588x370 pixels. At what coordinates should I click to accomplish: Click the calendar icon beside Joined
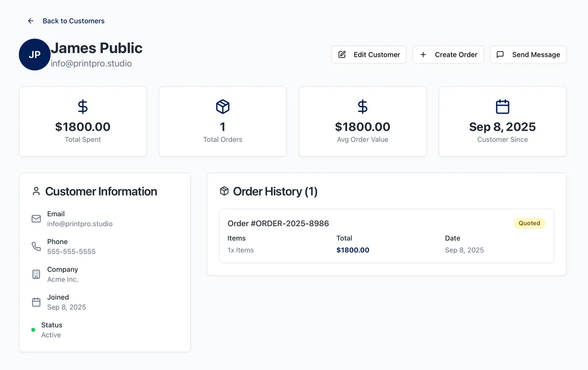36,302
